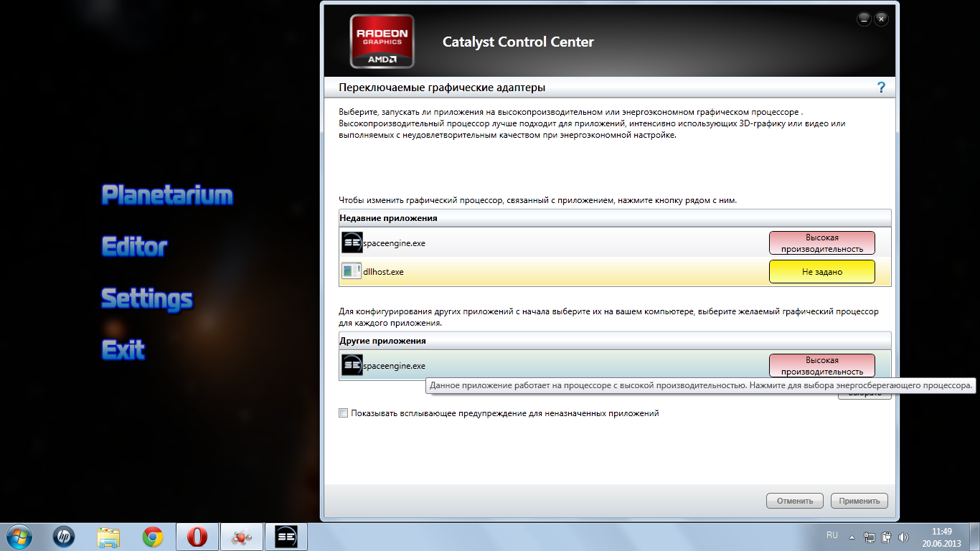Image resolution: width=980 pixels, height=551 pixels.
Task: Show hidden tray icons arrow
Action: pyautogui.click(x=852, y=537)
